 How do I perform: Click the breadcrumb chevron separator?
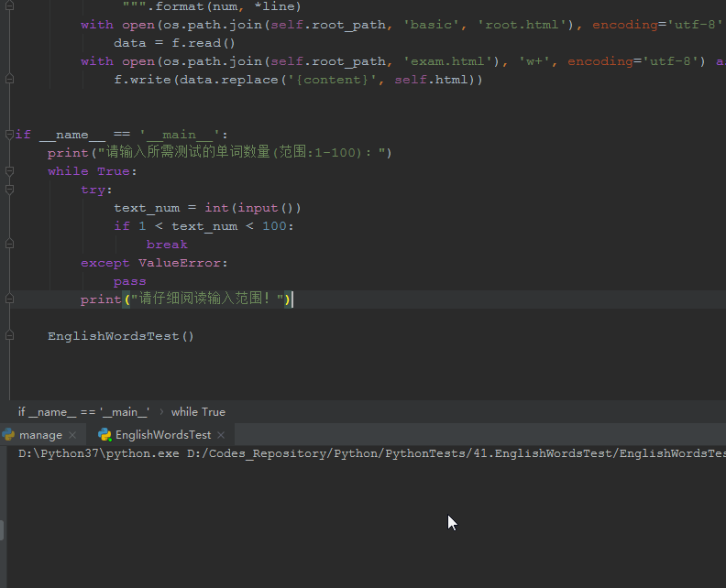click(161, 412)
